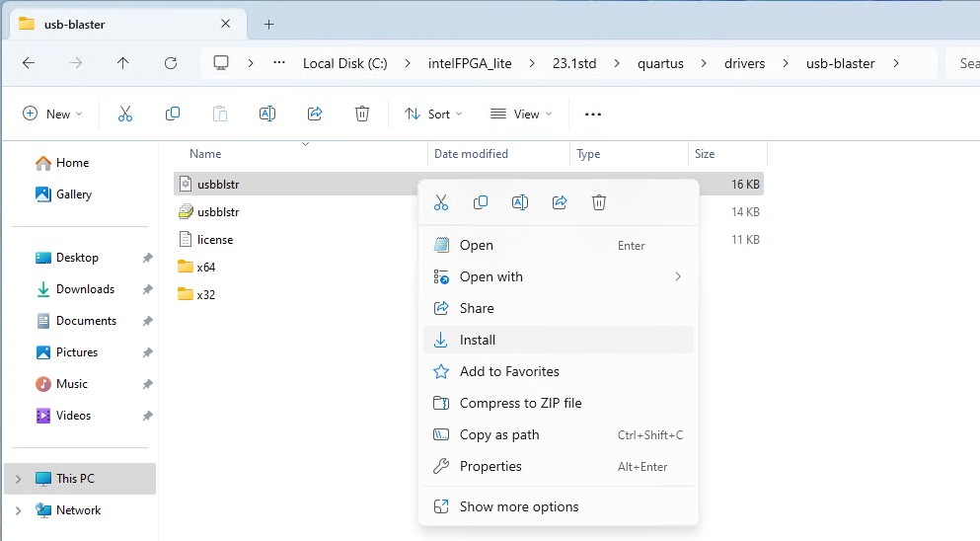Click the Share icon in the toolbar
The width and height of the screenshot is (980, 541).
315,114
